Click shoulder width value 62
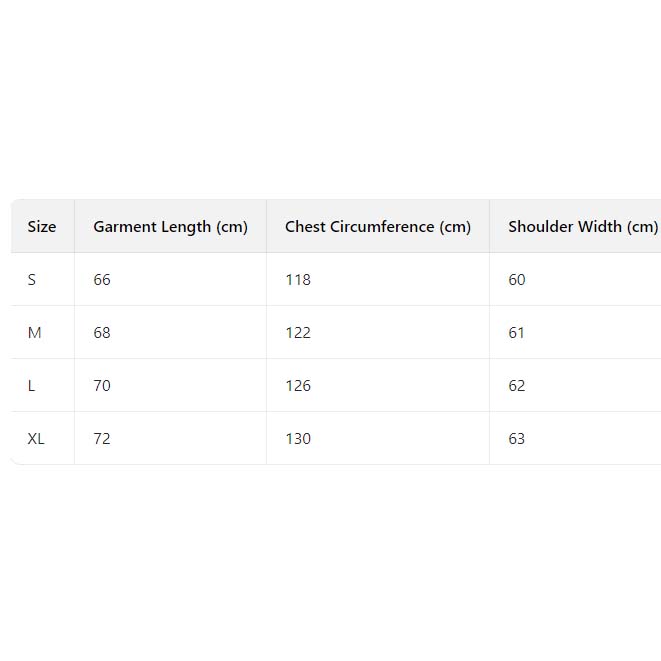The height and width of the screenshot is (661, 661). coord(517,386)
